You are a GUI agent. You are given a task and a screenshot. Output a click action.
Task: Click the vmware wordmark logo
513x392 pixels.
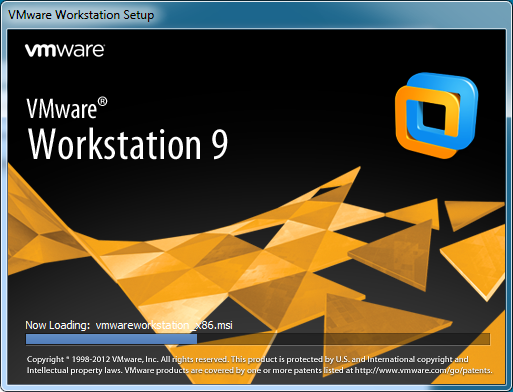point(65,50)
